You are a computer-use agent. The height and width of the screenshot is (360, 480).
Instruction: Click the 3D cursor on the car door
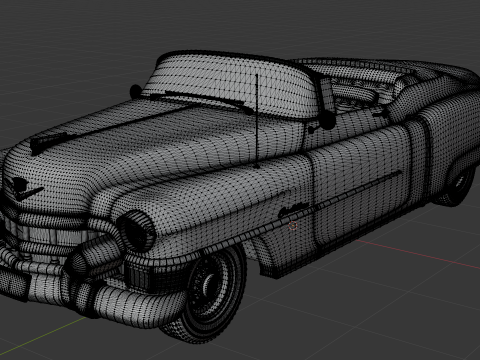pyautogui.click(x=293, y=226)
